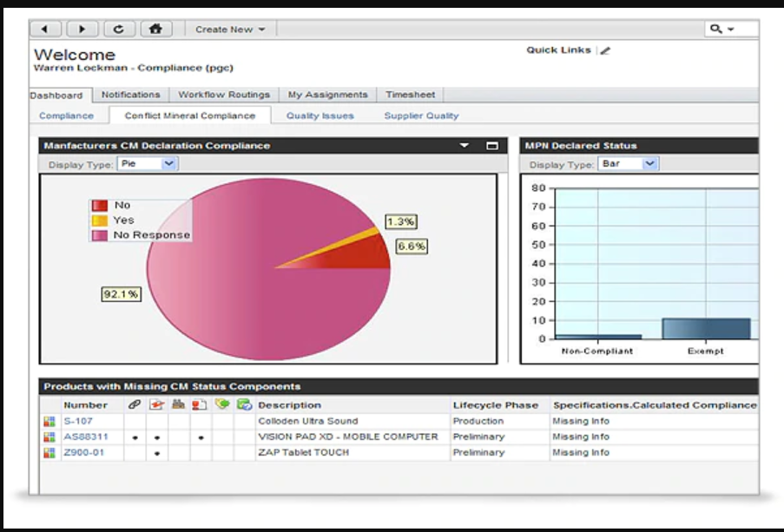Image resolution: width=784 pixels, height=532 pixels.
Task: Switch to the Notifications tab
Action: pyautogui.click(x=130, y=95)
